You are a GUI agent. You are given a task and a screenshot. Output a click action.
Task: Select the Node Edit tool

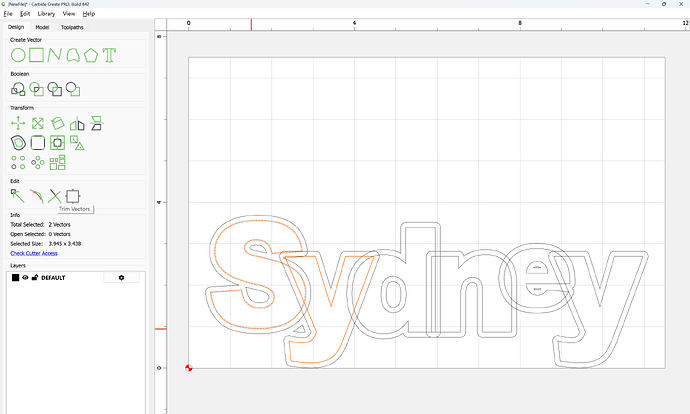pyautogui.click(x=17, y=195)
